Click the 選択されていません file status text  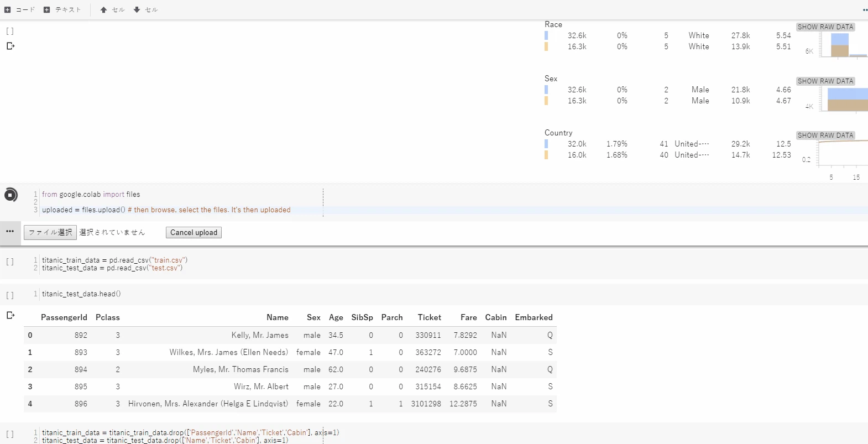[112, 232]
